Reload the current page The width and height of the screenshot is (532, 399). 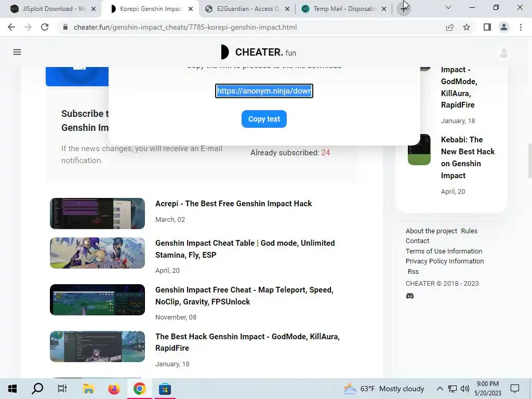tap(45, 27)
